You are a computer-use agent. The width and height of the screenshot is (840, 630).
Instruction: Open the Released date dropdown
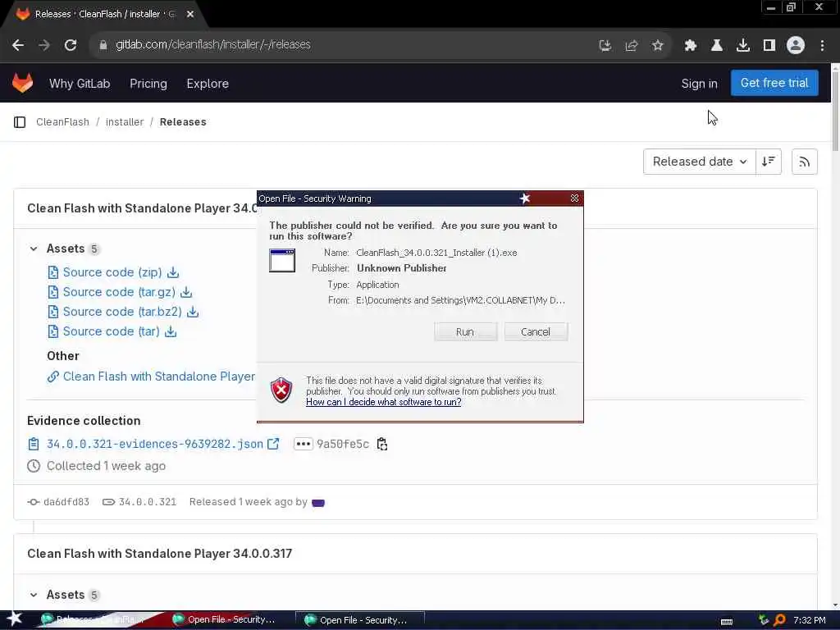(x=699, y=162)
